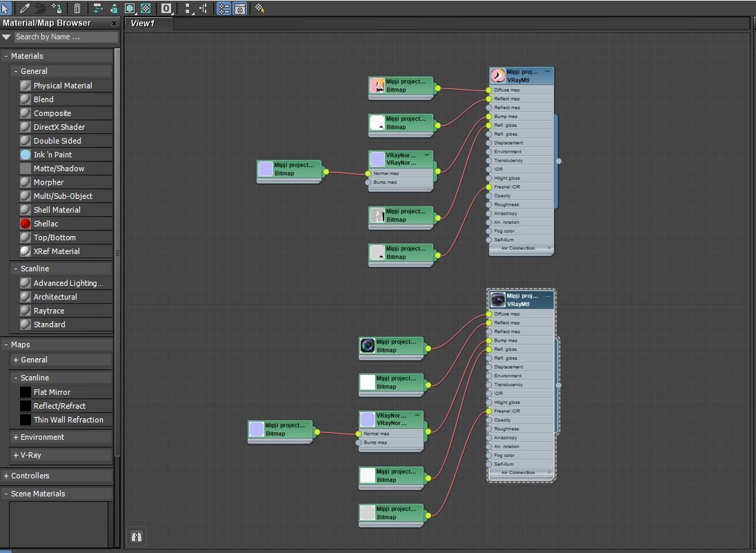Pick Material from Object eyedropper icon
This screenshot has height=553, width=756.
24,8
